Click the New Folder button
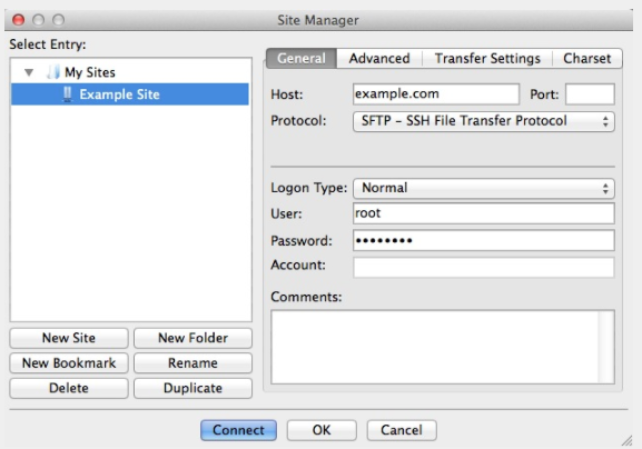The image size is (642, 449). [192, 338]
